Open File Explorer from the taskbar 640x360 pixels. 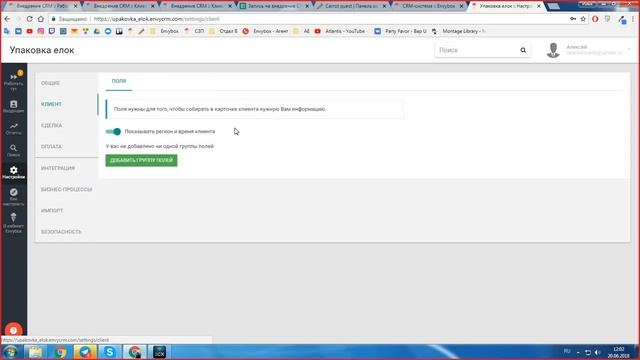pos(36,352)
